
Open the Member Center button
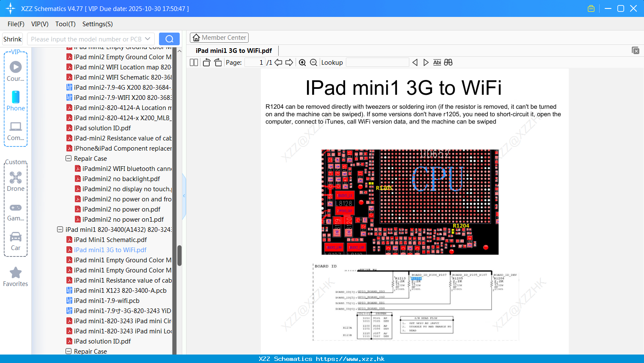coord(219,38)
